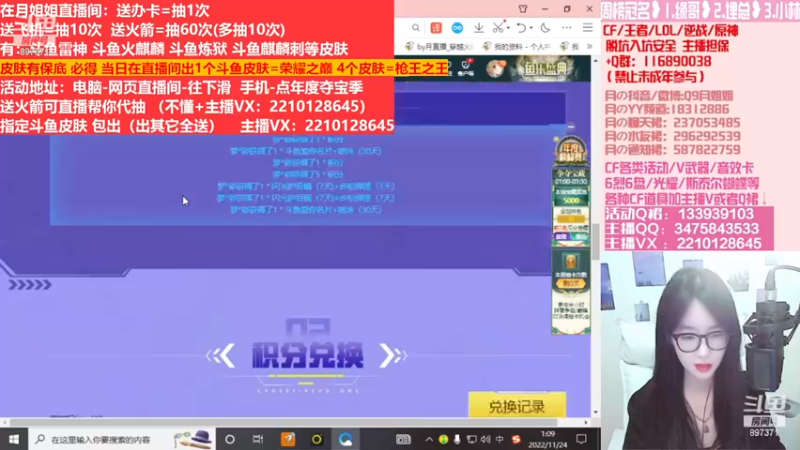Open the red translate extension icon
The image size is (800, 450).
(436, 28)
